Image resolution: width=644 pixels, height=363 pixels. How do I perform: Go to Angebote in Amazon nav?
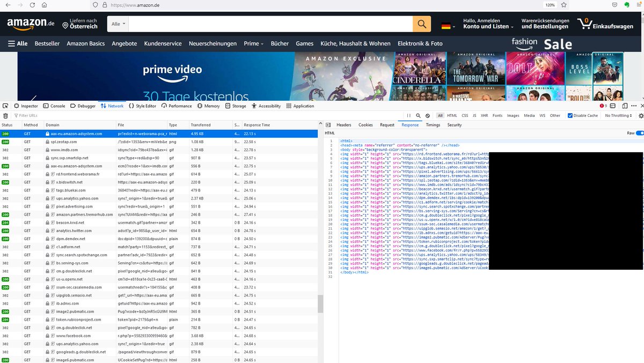click(x=125, y=43)
